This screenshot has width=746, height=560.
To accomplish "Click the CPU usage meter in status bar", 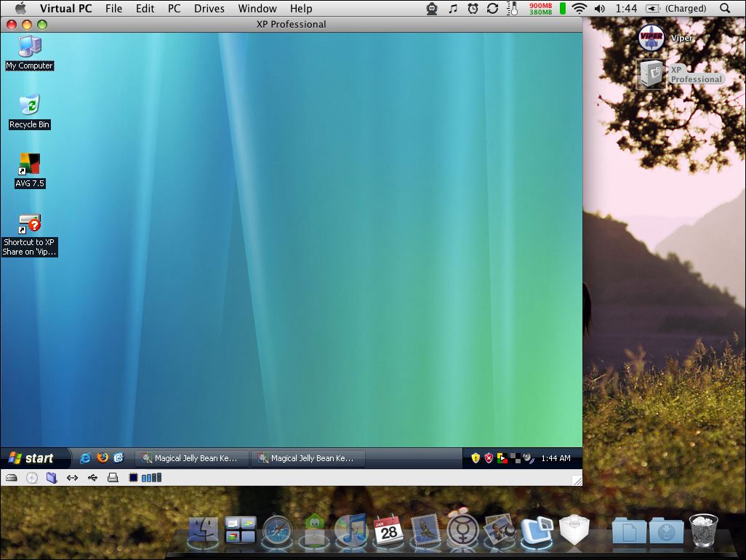I will pyautogui.click(x=145, y=477).
